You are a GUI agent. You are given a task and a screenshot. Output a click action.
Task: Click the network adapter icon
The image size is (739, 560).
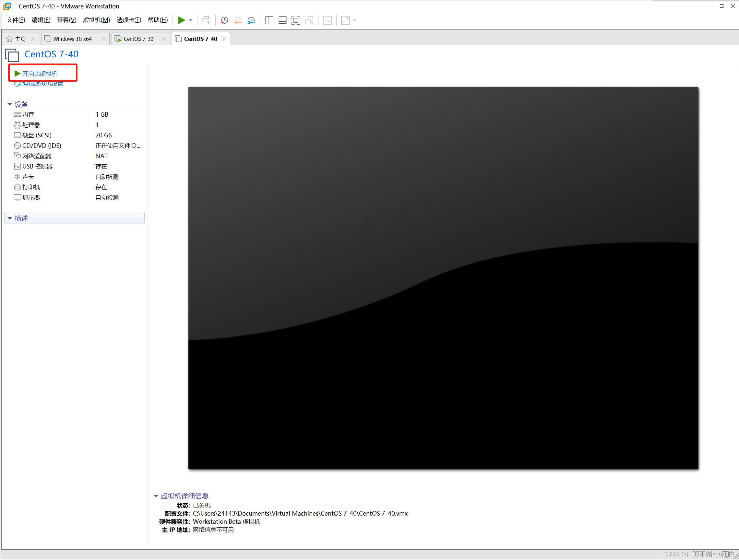coord(18,156)
